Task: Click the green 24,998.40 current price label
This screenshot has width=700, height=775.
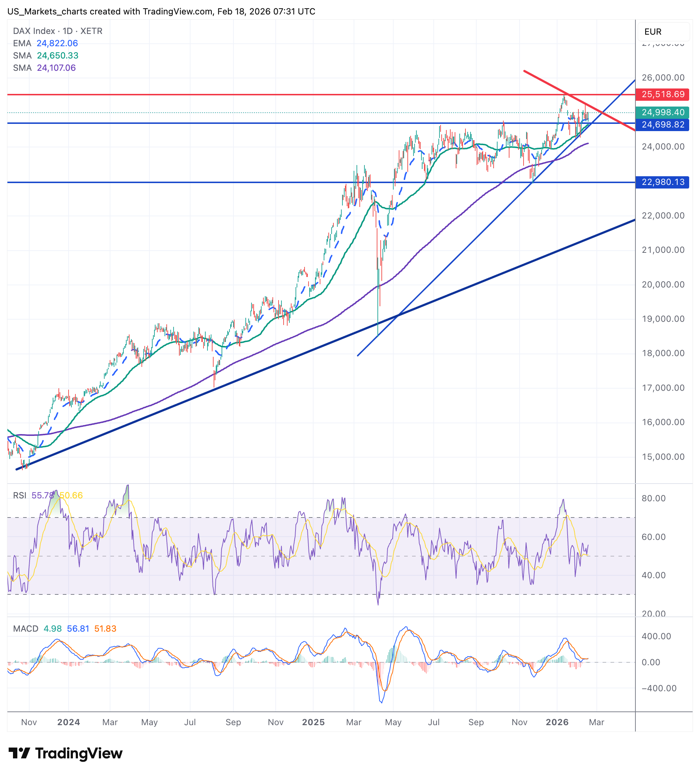Action: click(x=662, y=112)
